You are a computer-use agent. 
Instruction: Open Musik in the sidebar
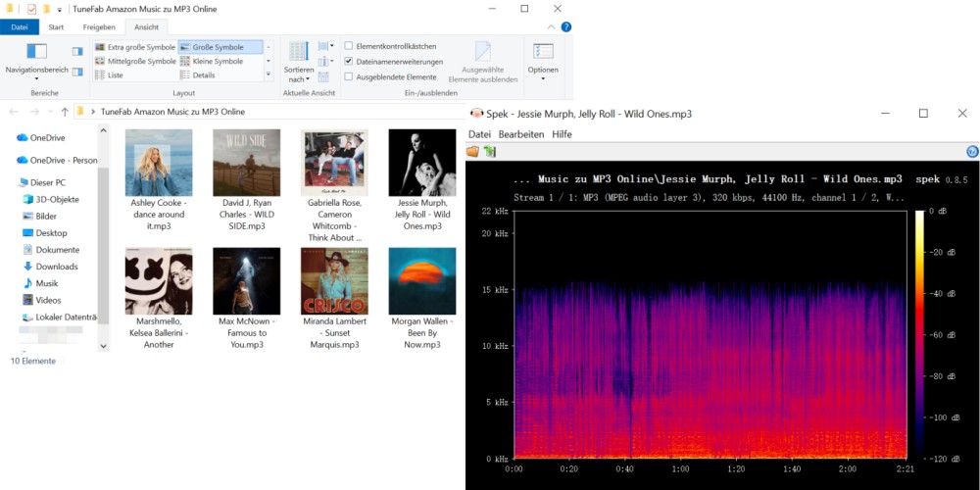[40, 283]
